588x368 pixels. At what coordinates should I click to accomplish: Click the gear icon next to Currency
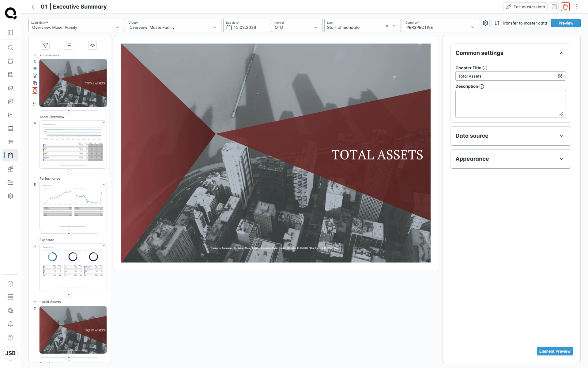[x=485, y=23]
